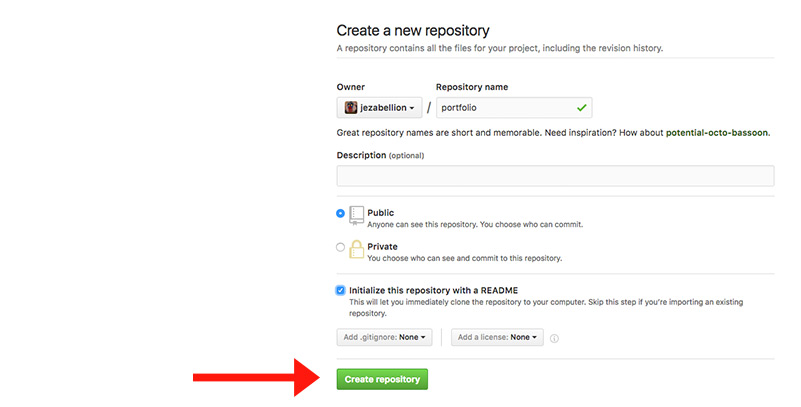This screenshot has width=801, height=407.
Task: Click the jezabellion avatar icon
Action: point(350,108)
